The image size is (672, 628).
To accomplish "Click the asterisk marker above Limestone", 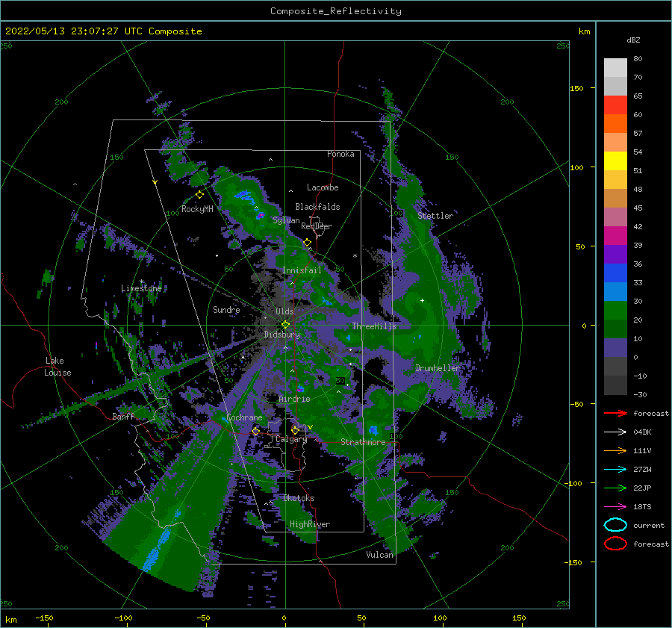I will (141, 282).
